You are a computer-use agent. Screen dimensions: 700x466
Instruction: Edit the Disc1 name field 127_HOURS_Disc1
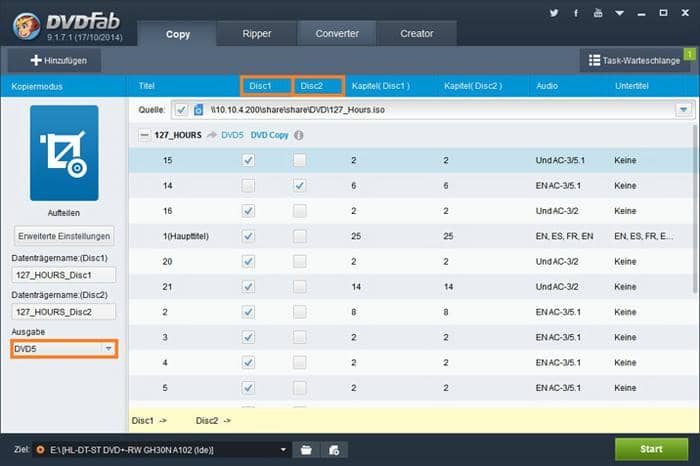click(x=63, y=275)
